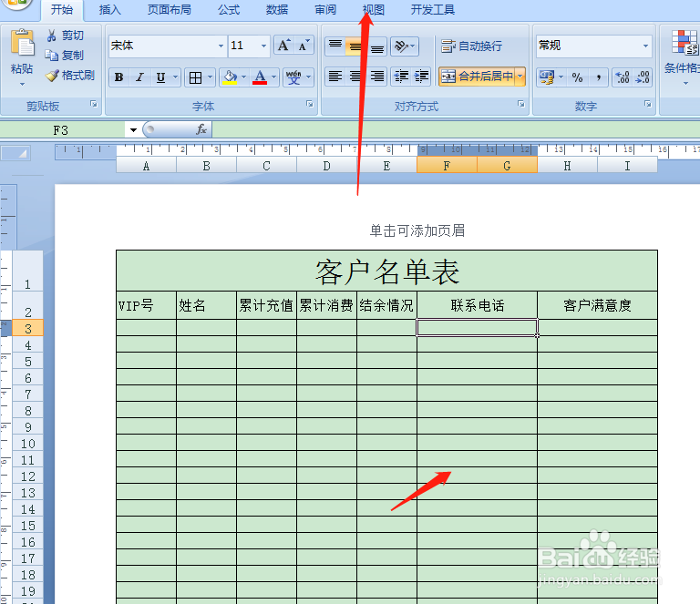
Task: Click the phonetic guide wén icon
Action: coord(293,77)
